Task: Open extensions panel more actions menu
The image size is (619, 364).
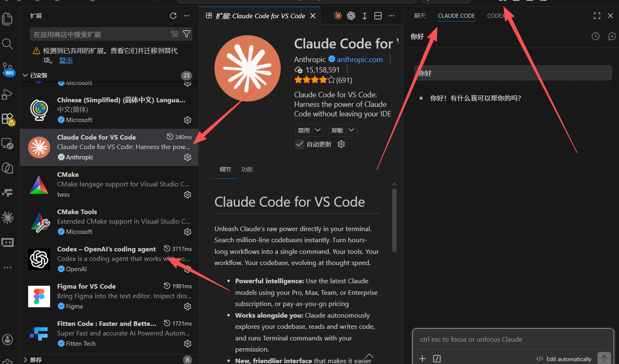Action: coord(187,16)
